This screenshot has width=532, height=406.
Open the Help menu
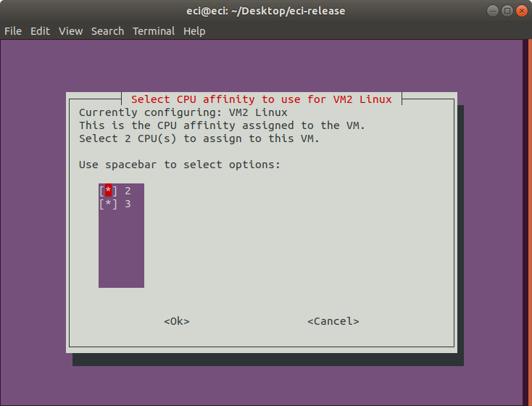click(x=194, y=31)
